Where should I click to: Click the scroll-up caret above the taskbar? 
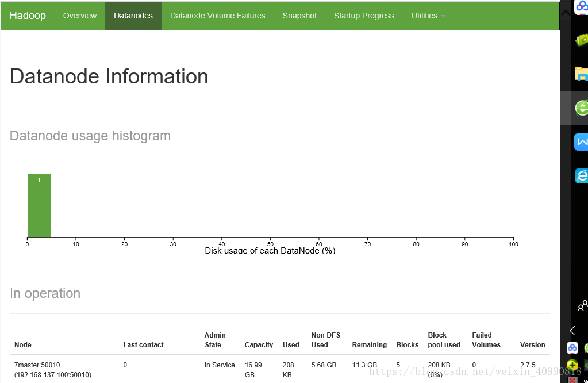pos(566,13)
